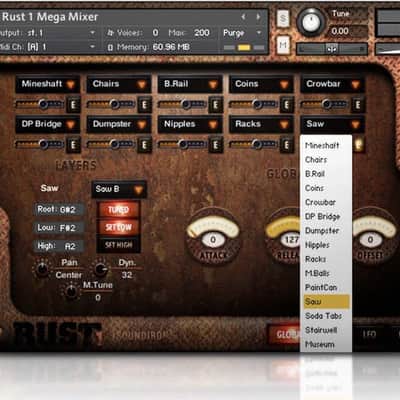Screen dimensions: 400x400
Task: Open the Coins slot dropdown
Action: [x=261, y=84]
